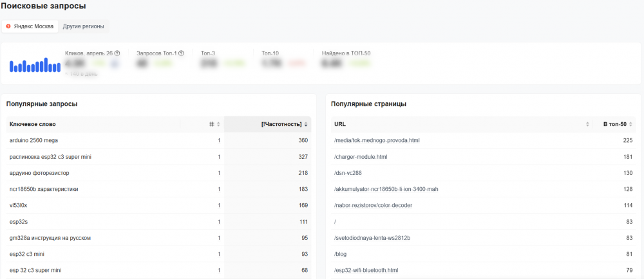644x279 pixels.
Task: Click frequency value 327
Action: (303, 156)
